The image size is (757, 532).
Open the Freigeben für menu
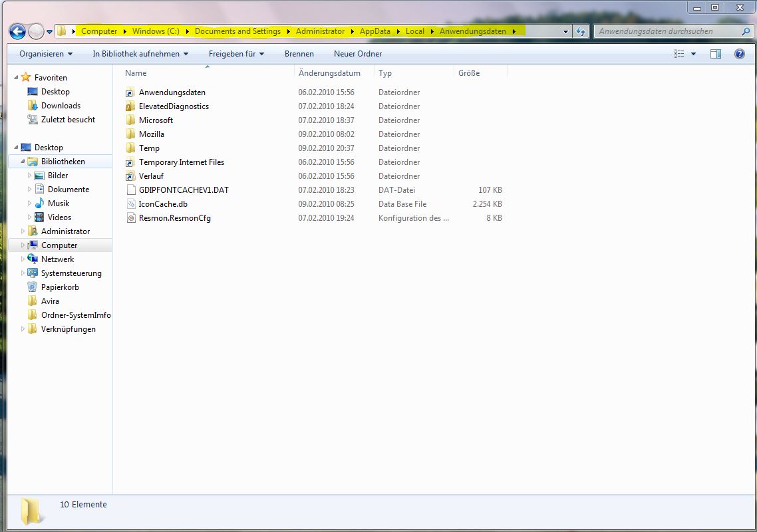click(236, 54)
